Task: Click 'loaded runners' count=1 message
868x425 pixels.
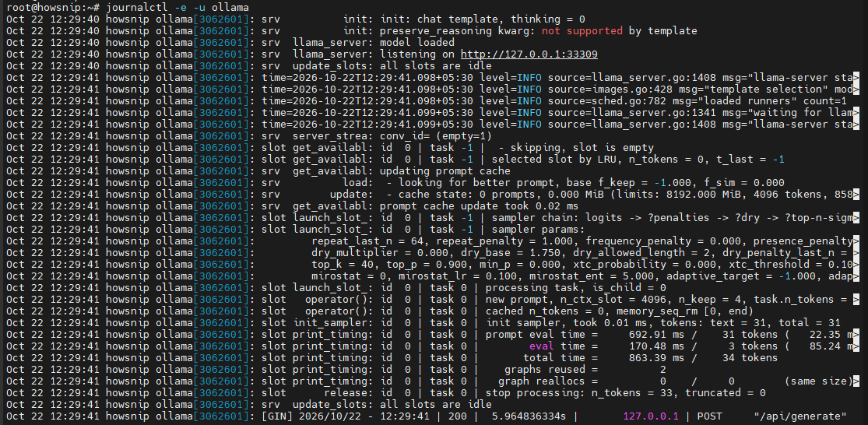Action: (761, 101)
